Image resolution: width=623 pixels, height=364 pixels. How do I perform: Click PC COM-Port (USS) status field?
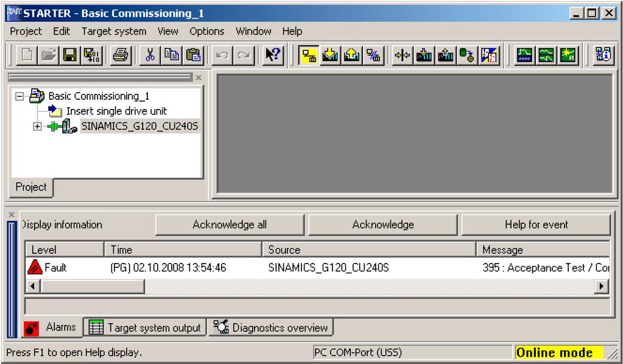412,352
